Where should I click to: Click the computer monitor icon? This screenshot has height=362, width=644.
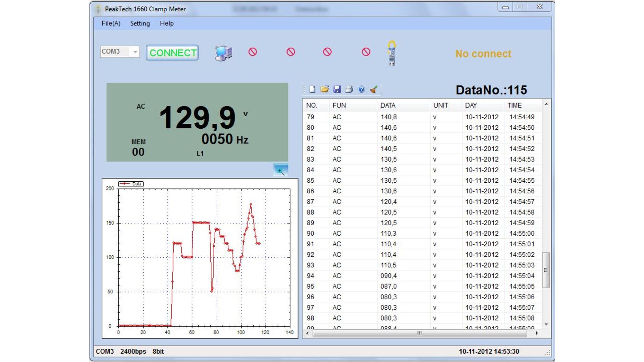pyautogui.click(x=223, y=53)
